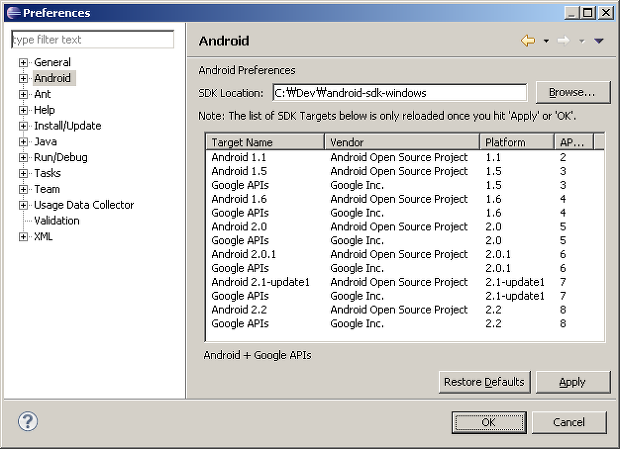The width and height of the screenshot is (620, 449).
Task: Expand the Usage Data Collector node
Action: tap(23, 205)
